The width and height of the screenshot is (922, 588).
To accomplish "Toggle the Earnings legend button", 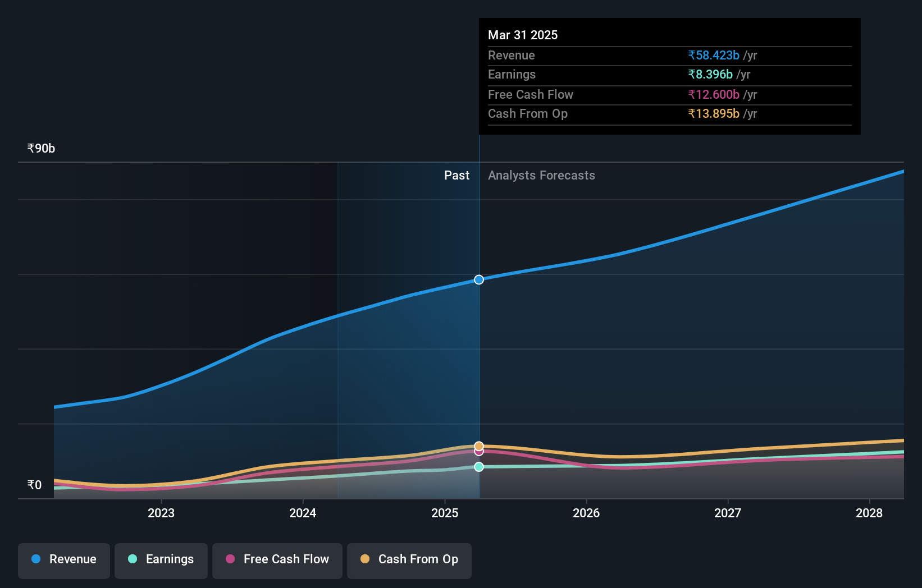I will point(161,561).
